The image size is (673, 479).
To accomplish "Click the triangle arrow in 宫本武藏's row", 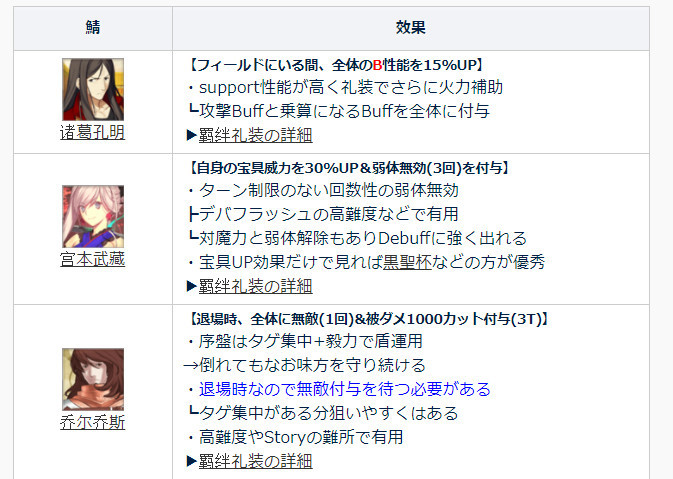I will 192,286.
